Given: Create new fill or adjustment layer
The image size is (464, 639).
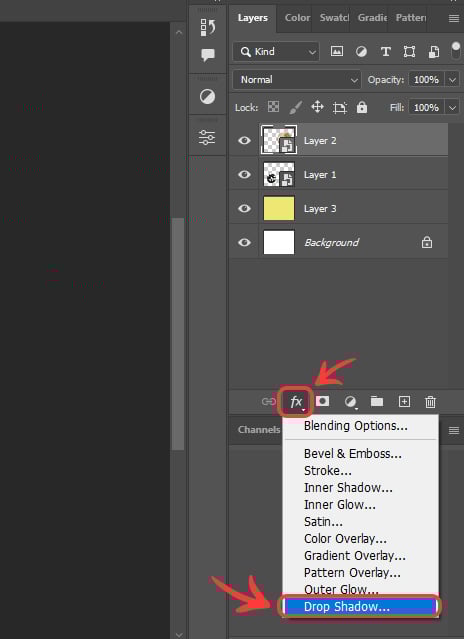Looking at the screenshot, I should pos(350,402).
